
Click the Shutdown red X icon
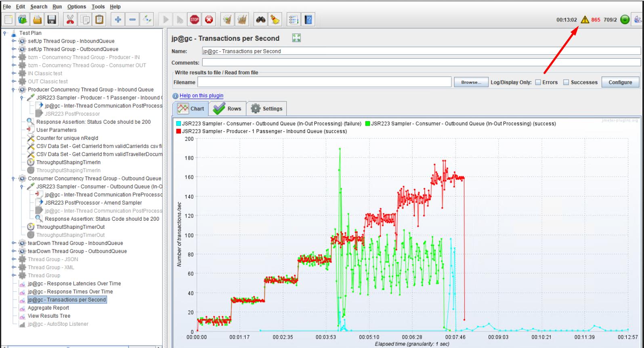pyautogui.click(x=209, y=19)
